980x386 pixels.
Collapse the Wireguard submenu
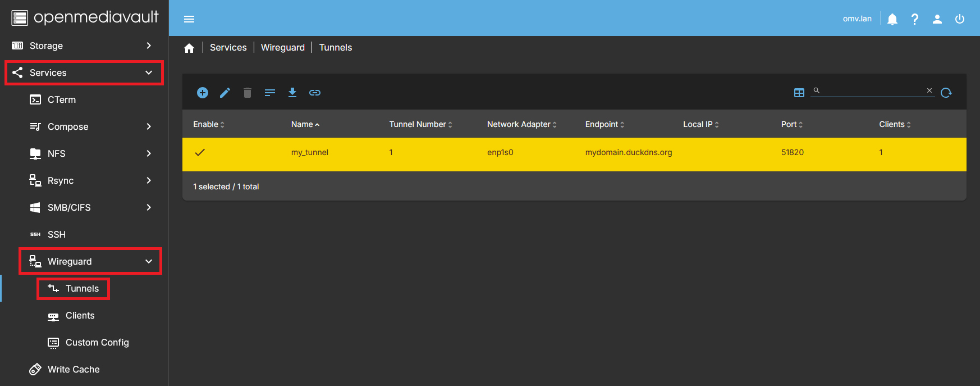[x=90, y=261]
